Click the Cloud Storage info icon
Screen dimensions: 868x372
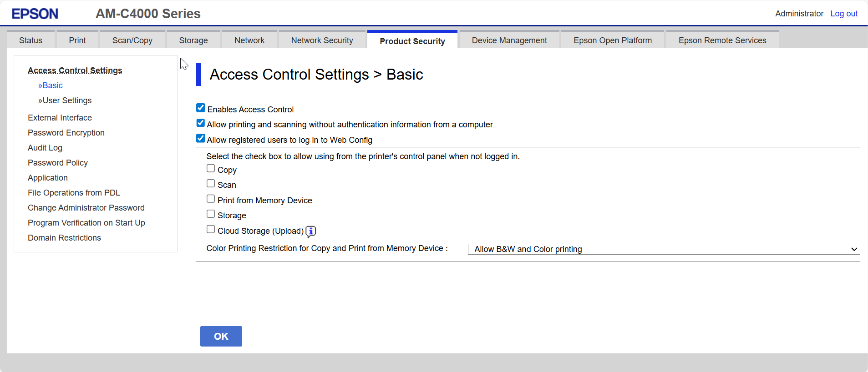(310, 231)
